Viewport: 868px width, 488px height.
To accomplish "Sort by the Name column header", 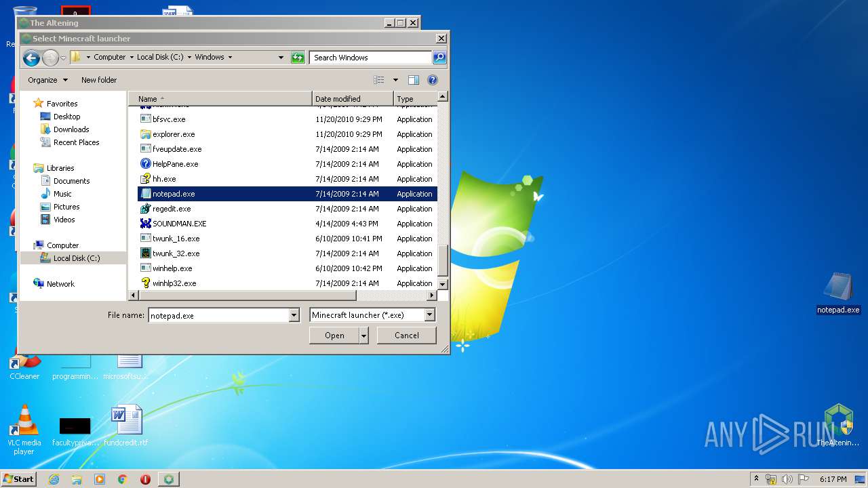I will pyautogui.click(x=220, y=99).
